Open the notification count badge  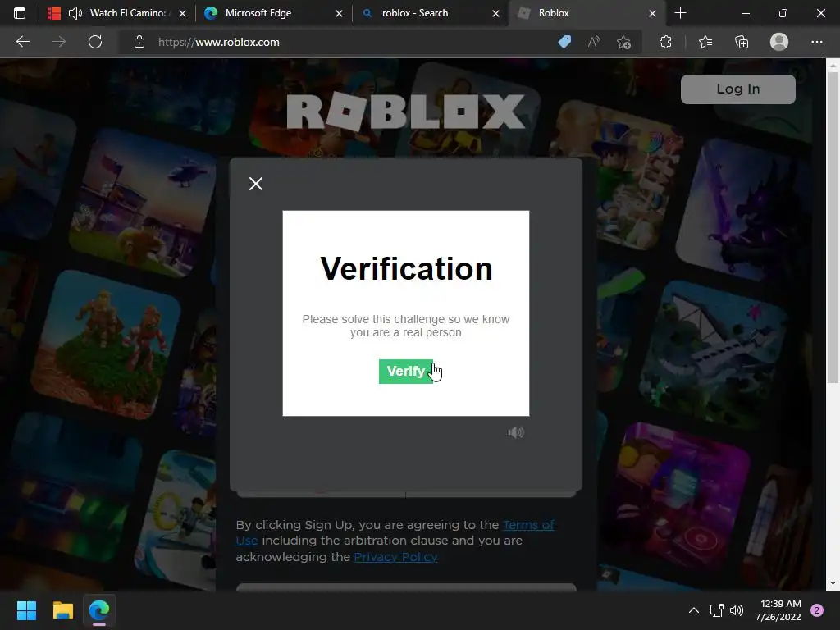coord(817,610)
